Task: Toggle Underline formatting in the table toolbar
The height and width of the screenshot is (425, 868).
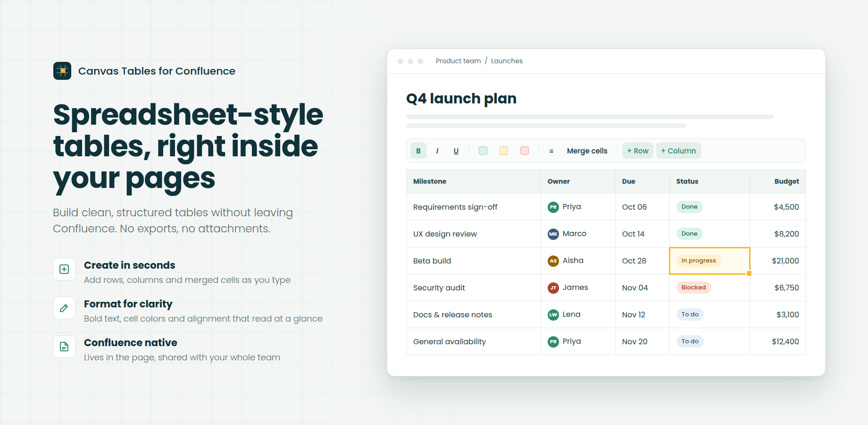Action: click(456, 151)
